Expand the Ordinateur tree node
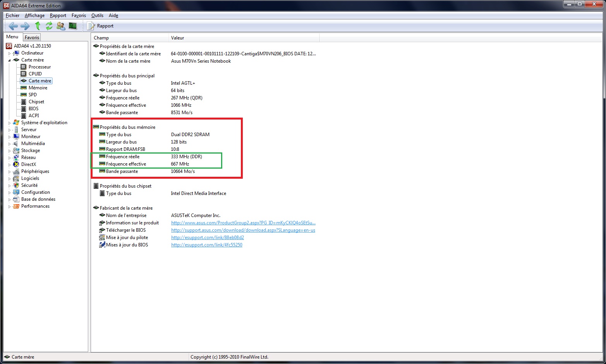 10,53
